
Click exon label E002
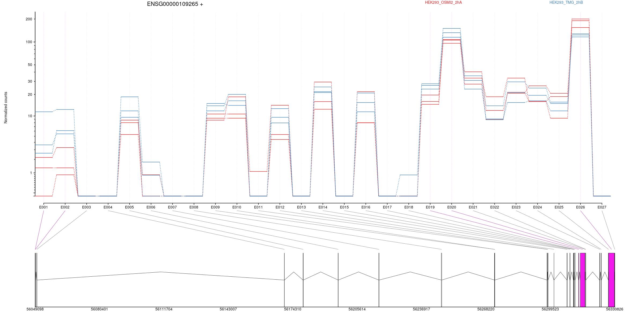pyautogui.click(x=65, y=207)
